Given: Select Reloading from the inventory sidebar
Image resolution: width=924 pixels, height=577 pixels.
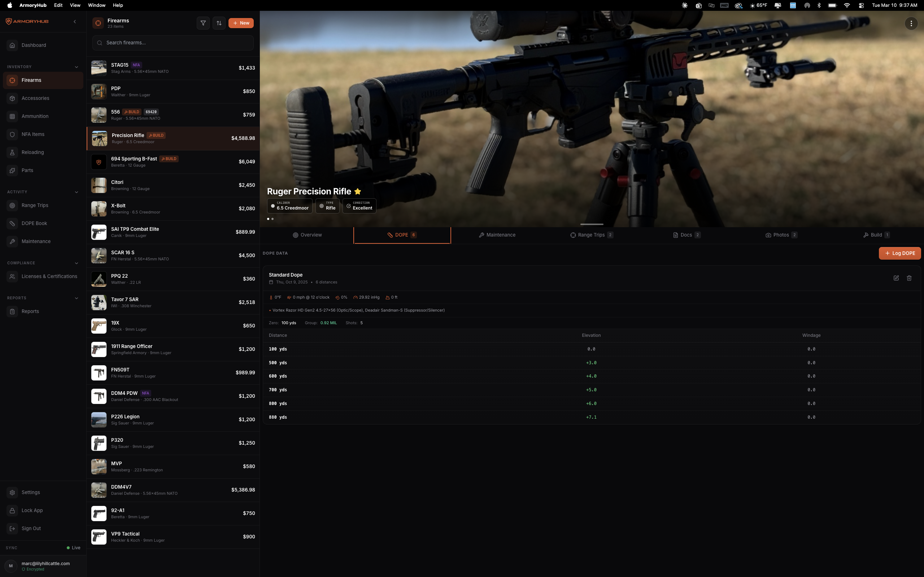Looking at the screenshot, I should [32, 152].
